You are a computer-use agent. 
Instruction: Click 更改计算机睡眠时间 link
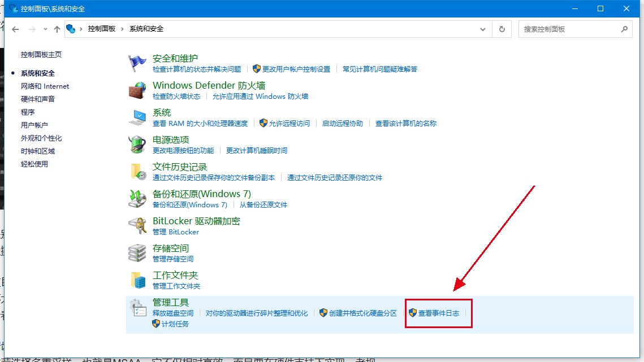pyautogui.click(x=257, y=151)
